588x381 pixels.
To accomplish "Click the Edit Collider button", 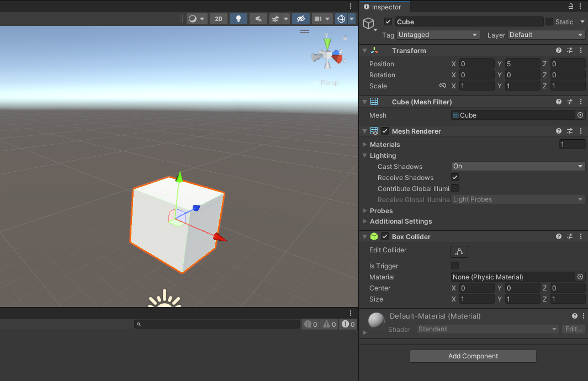I will pos(459,252).
